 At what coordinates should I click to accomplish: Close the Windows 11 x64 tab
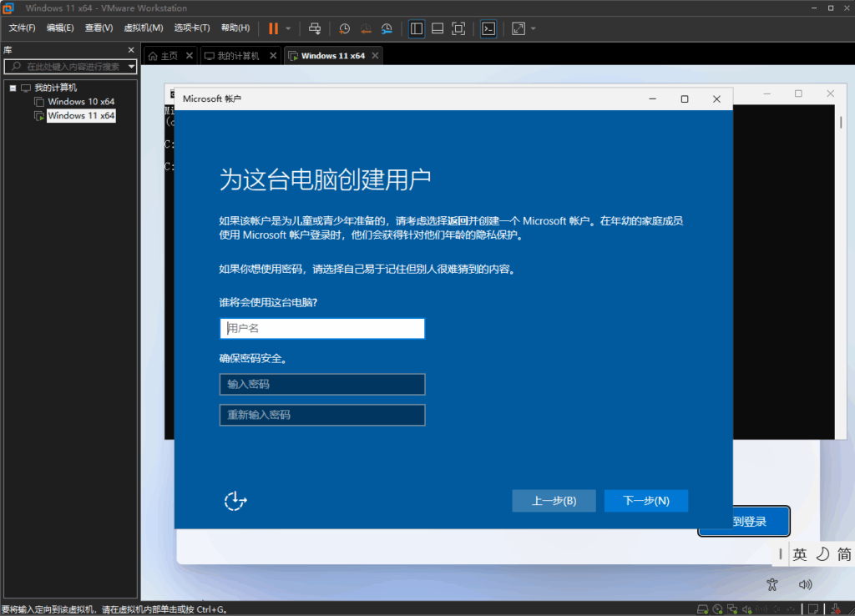tap(375, 56)
